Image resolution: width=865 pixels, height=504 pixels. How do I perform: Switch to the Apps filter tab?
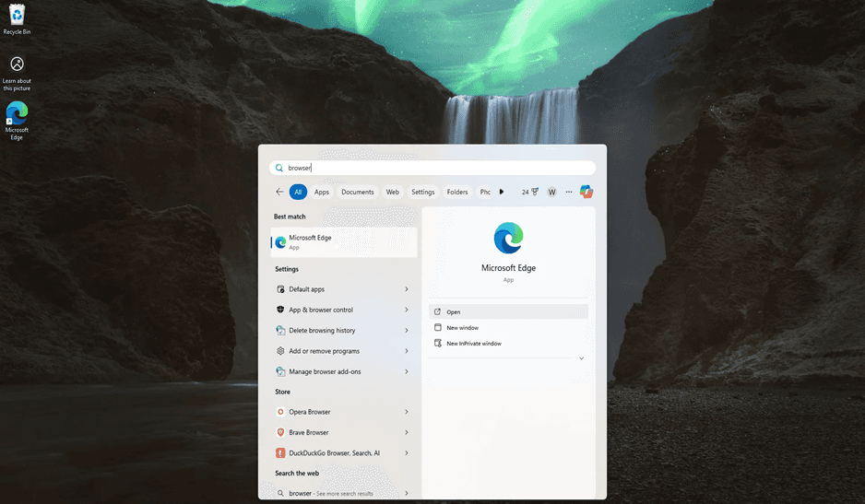(x=322, y=192)
